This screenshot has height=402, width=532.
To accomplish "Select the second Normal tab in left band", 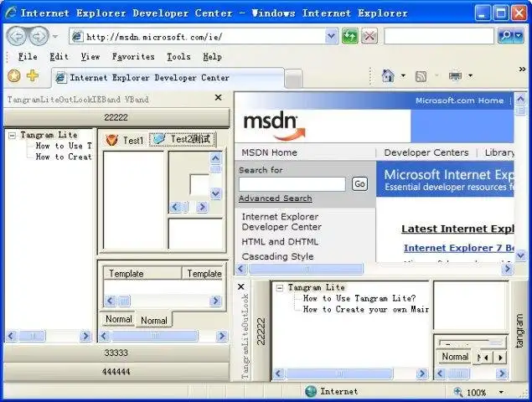I will click(x=153, y=320).
